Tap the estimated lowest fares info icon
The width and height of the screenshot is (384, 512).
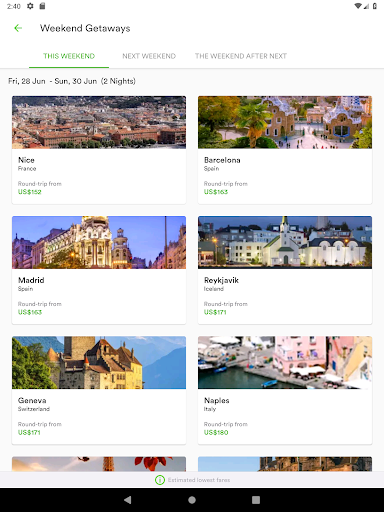[x=160, y=480]
